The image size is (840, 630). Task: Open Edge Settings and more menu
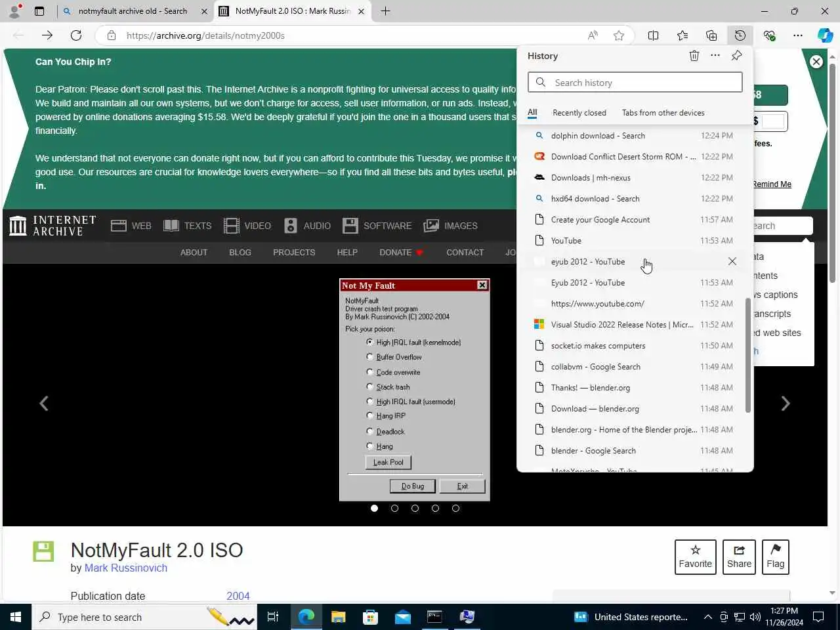(x=798, y=35)
